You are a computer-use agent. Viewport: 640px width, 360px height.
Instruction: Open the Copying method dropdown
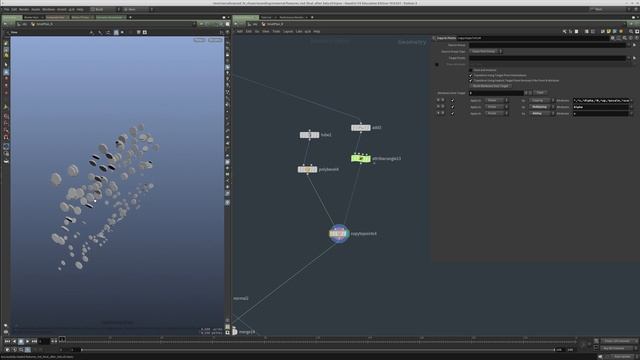pyautogui.click(x=542, y=100)
